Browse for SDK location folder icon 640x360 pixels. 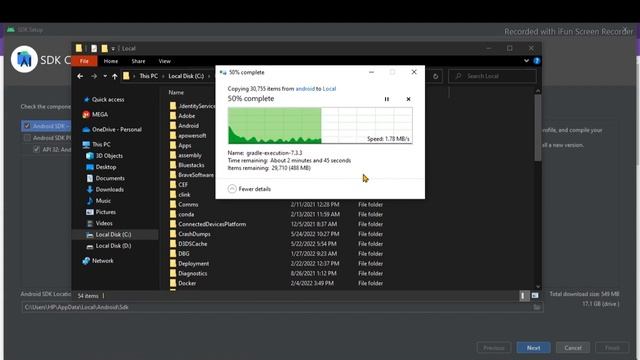pos(537,307)
